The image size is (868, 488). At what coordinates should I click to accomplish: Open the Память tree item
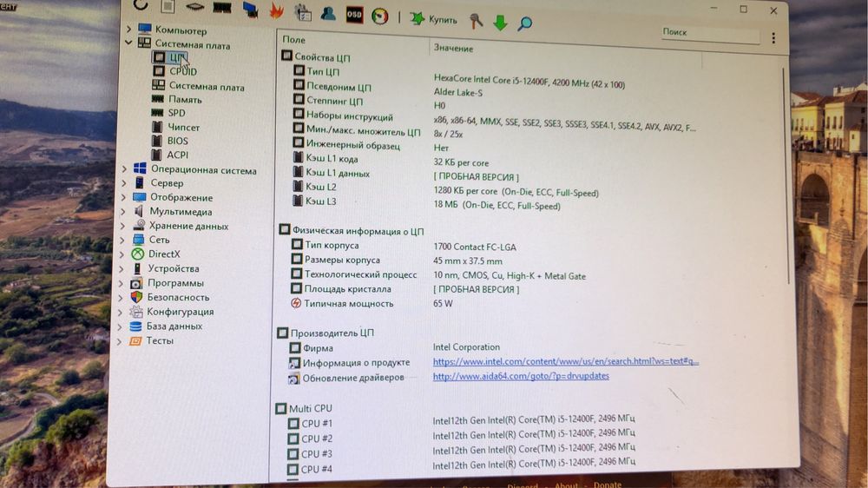pos(177,99)
